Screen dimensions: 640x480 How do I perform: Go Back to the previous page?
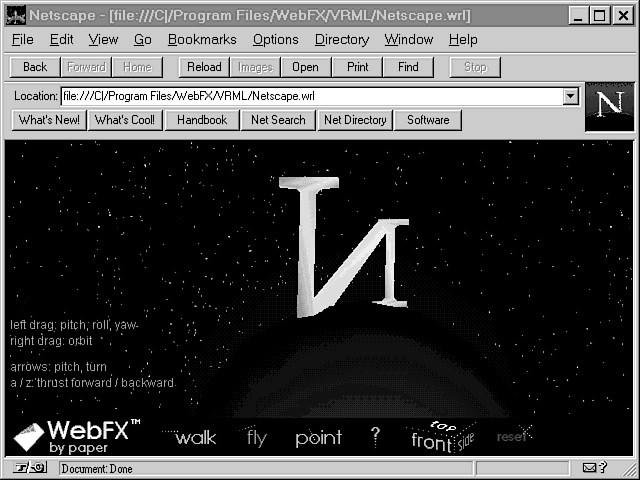35,67
